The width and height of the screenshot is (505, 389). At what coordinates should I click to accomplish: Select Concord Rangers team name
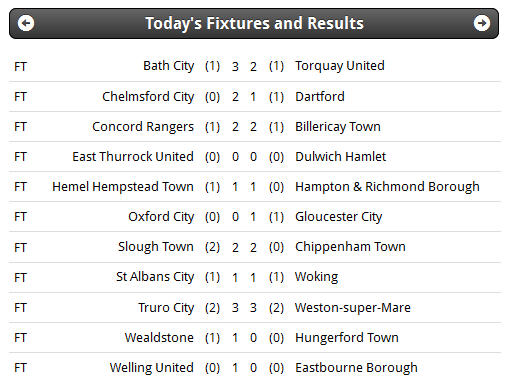click(x=143, y=127)
